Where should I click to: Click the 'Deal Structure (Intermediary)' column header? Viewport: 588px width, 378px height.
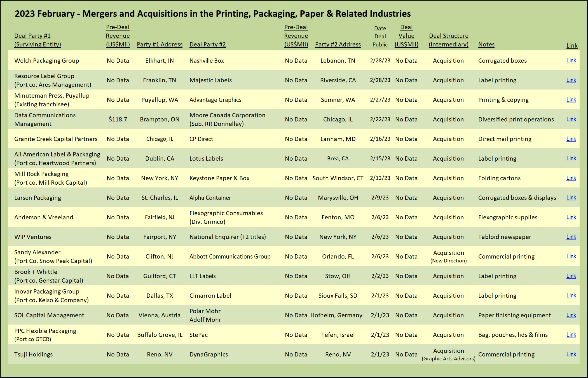449,40
